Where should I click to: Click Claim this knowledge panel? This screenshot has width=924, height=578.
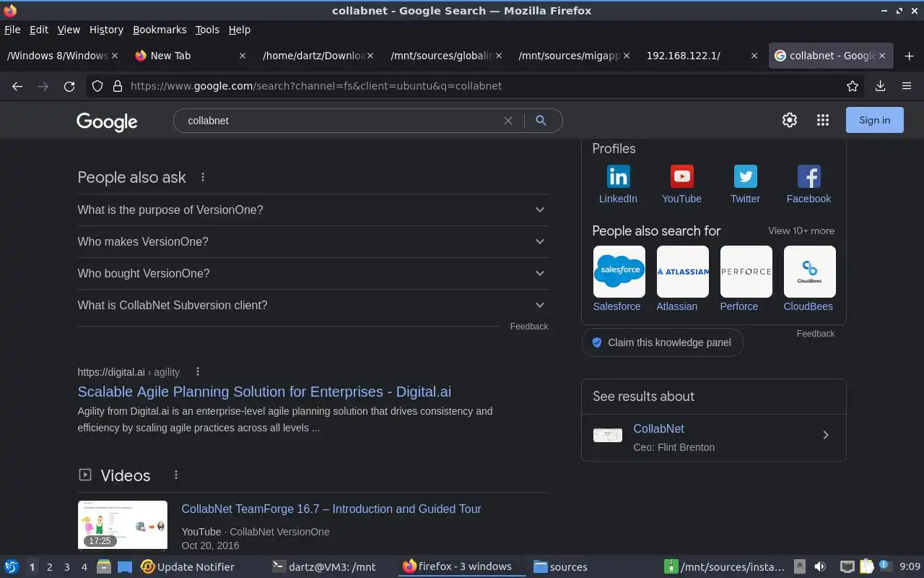point(662,342)
